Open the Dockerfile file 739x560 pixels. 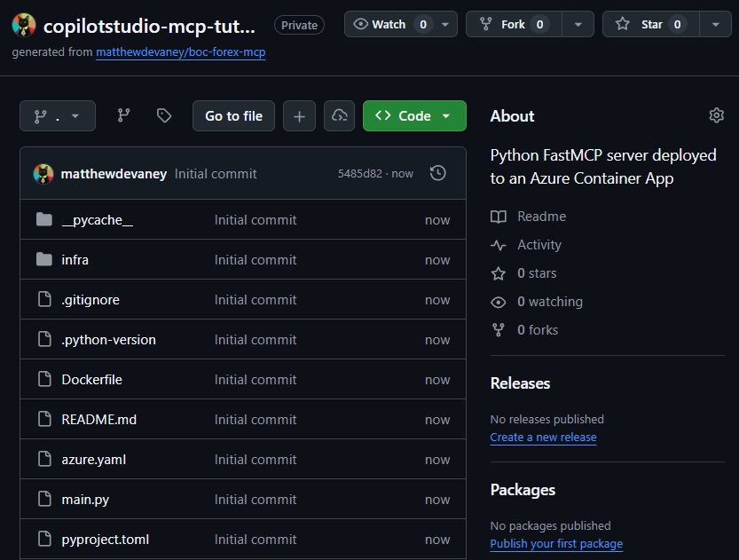pyautogui.click(x=92, y=380)
